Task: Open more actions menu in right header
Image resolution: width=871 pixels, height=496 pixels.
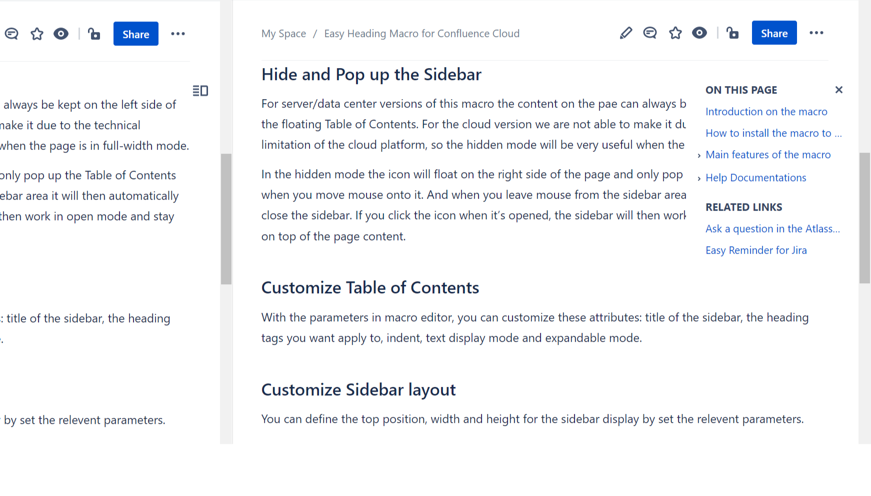Action: 816,33
